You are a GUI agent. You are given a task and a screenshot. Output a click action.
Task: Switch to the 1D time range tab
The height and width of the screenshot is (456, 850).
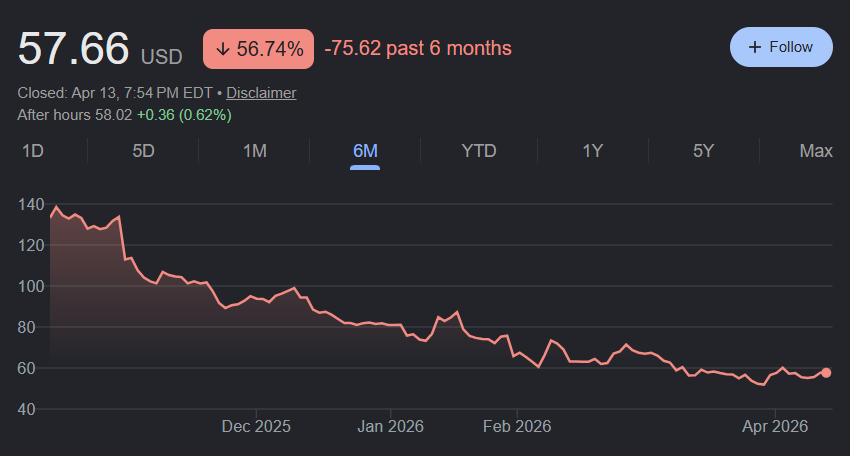coord(33,151)
